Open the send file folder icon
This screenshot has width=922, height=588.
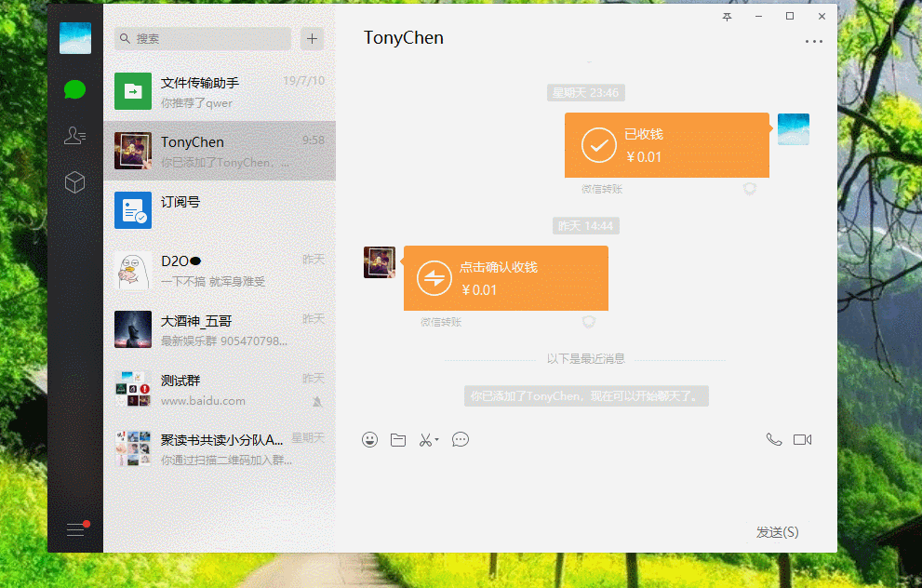pyautogui.click(x=398, y=439)
